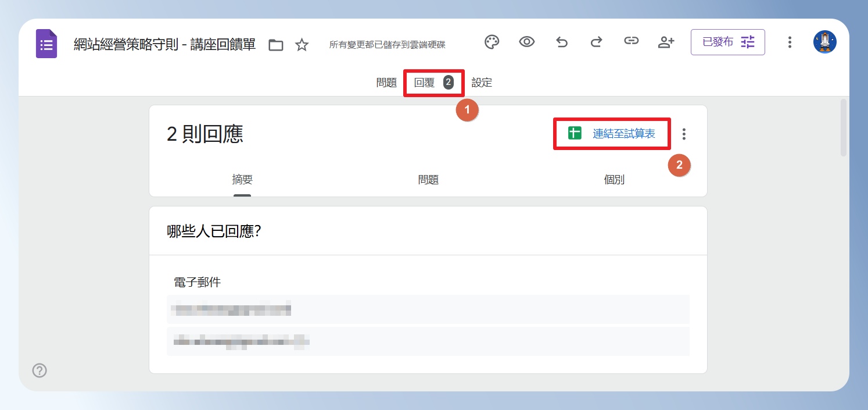This screenshot has width=868, height=410.
Task: Click the undo arrow icon
Action: coord(562,42)
